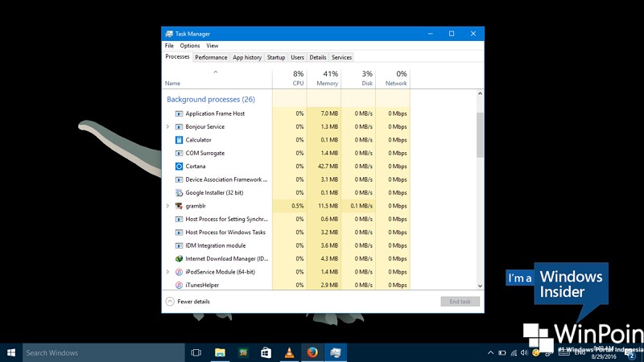Open the Action Center notifications

tap(631, 353)
